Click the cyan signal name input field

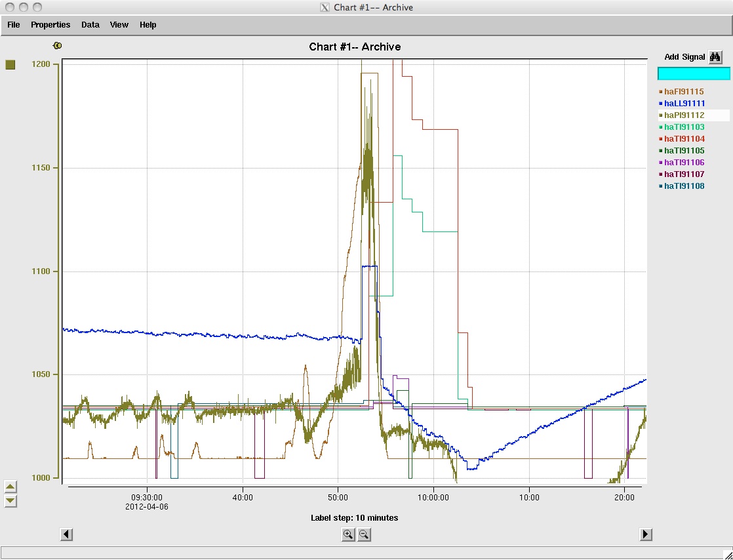[694, 74]
